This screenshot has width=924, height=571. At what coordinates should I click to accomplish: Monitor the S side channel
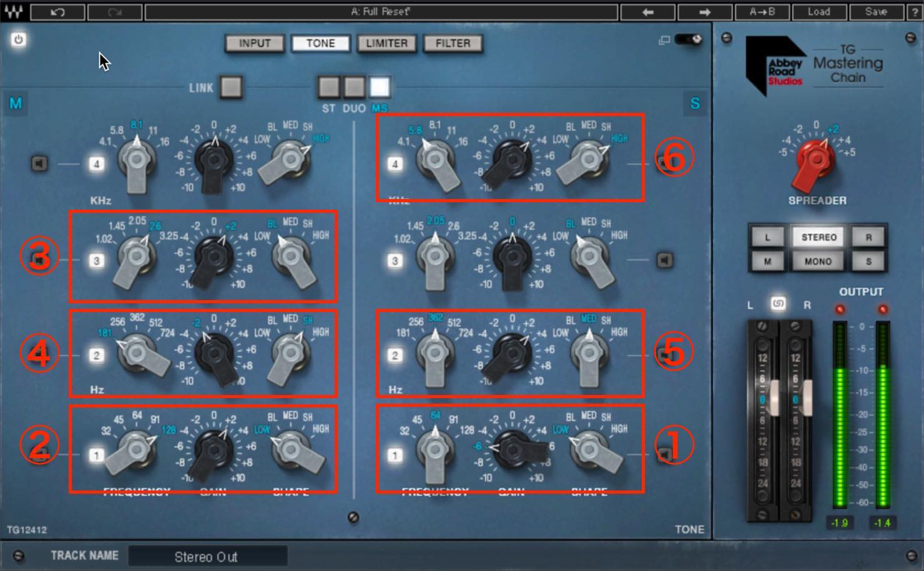(x=868, y=261)
